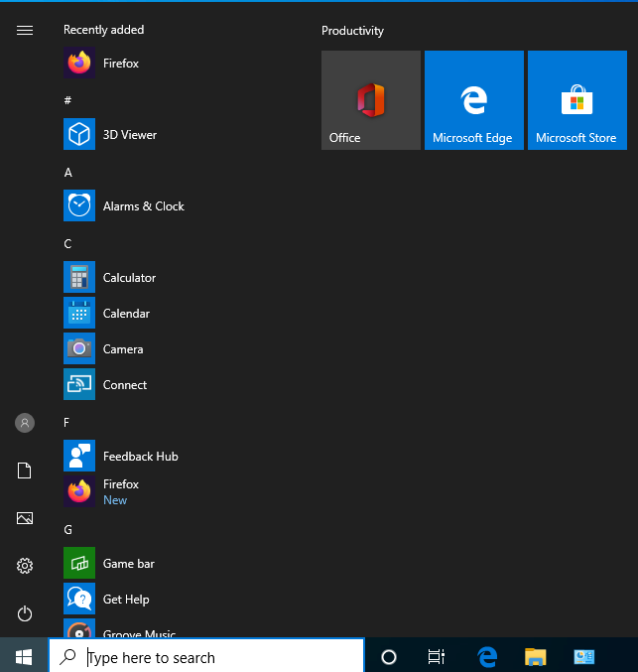Open Cortana circle on taskbar
The height and width of the screenshot is (672, 638).
[389, 656]
